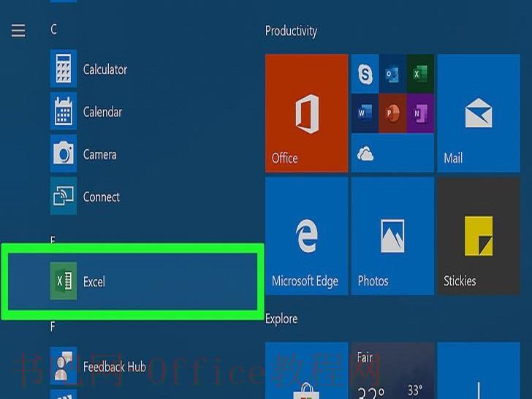Open the Weather tile showing Fair

(x=392, y=370)
